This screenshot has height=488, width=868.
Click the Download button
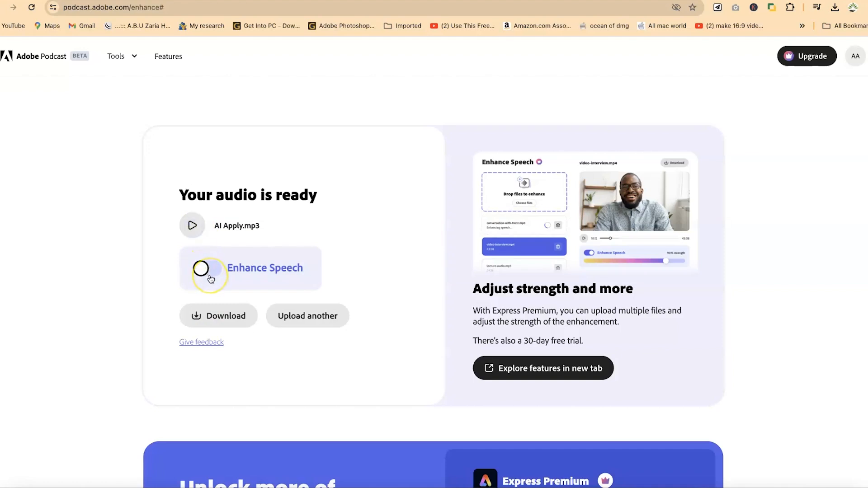[218, 316]
